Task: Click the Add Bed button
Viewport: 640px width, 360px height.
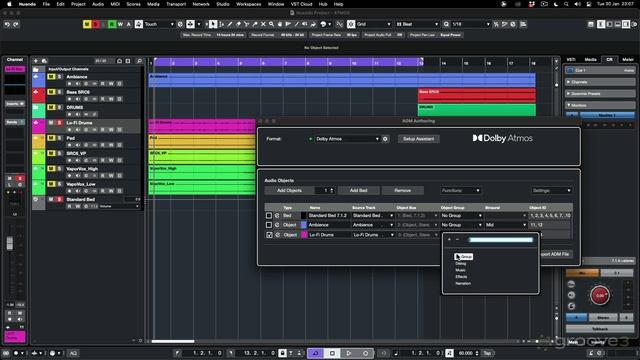Action: (x=358, y=191)
